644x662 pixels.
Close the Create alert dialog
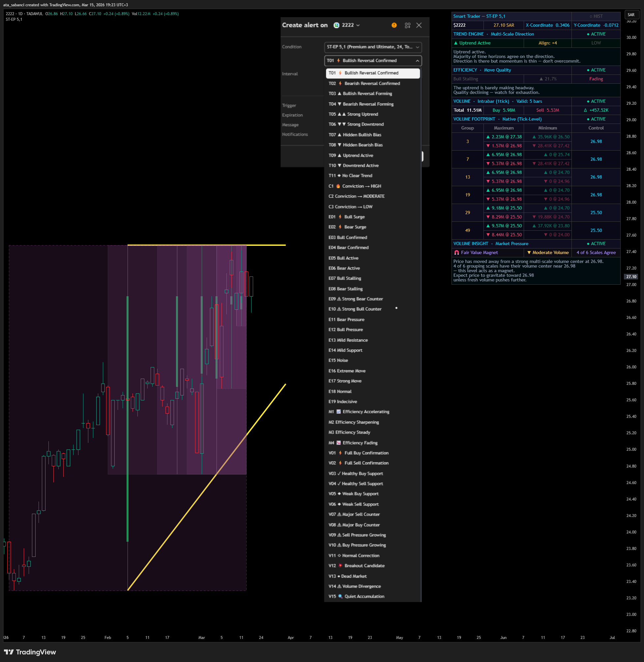pyautogui.click(x=419, y=25)
